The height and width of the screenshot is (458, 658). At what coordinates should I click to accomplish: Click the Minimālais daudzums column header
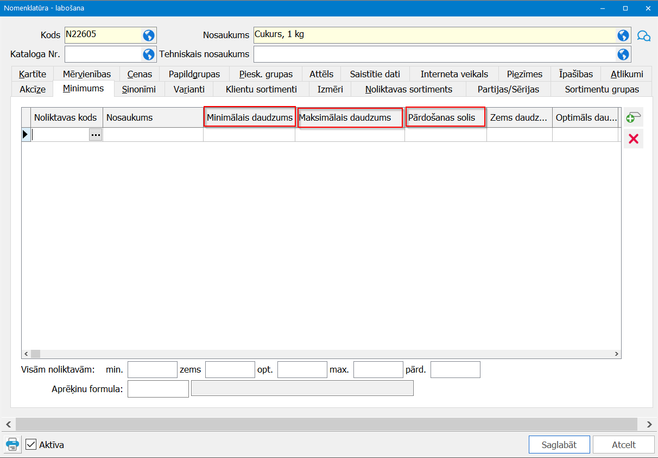tap(250, 118)
